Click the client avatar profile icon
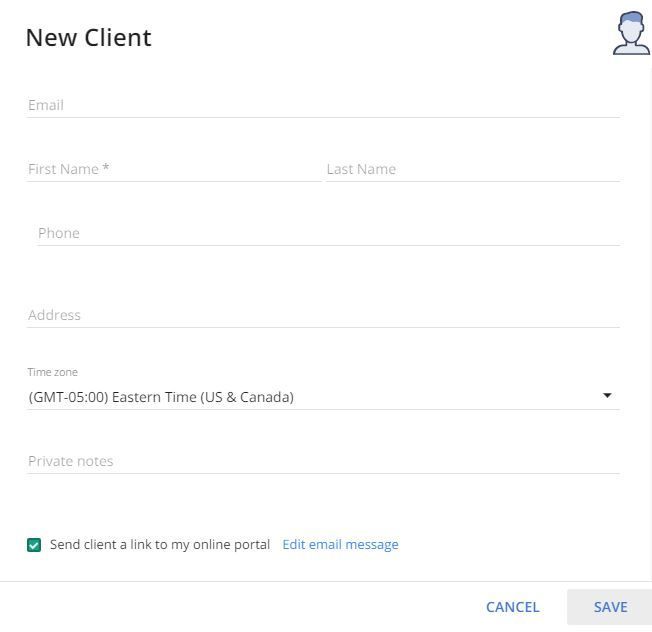The height and width of the screenshot is (632, 652). pos(631,33)
